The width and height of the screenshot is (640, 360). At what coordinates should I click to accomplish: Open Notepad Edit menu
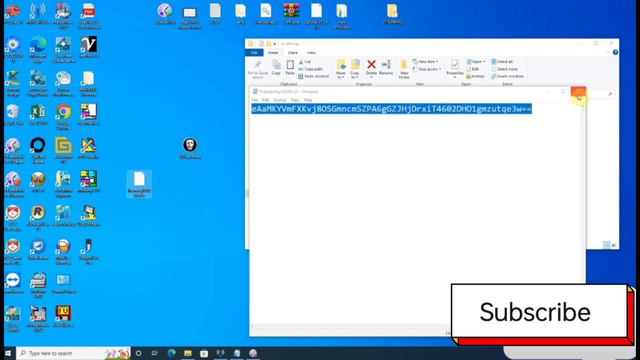click(x=265, y=100)
